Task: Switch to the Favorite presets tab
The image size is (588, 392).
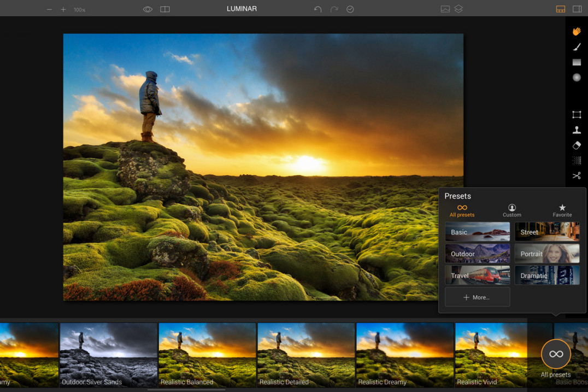Action: pyautogui.click(x=562, y=210)
